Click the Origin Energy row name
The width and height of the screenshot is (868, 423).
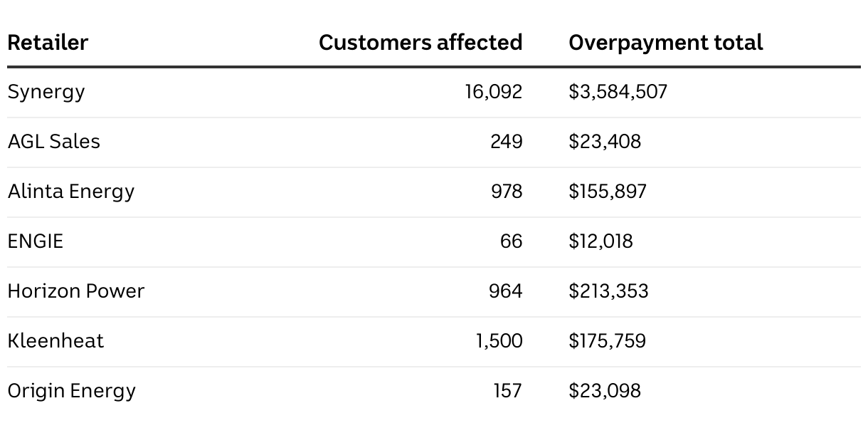[x=72, y=391]
